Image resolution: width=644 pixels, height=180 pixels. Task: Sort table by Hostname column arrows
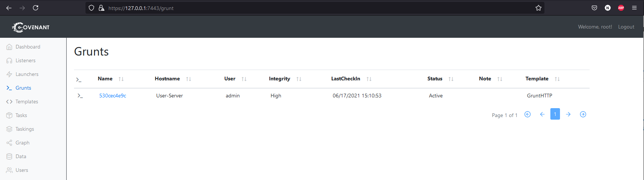click(188, 79)
